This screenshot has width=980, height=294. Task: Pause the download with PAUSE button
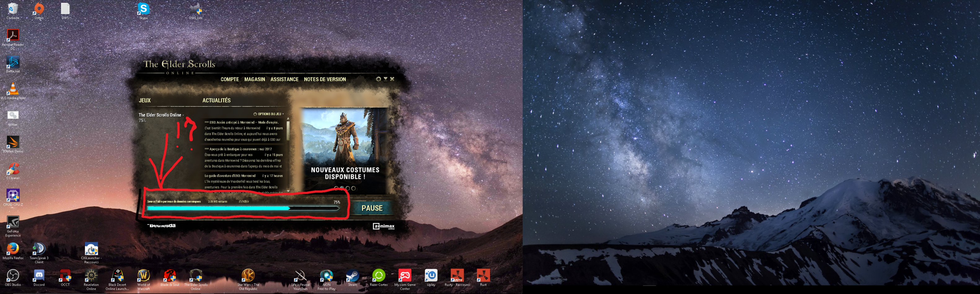pyautogui.click(x=372, y=208)
